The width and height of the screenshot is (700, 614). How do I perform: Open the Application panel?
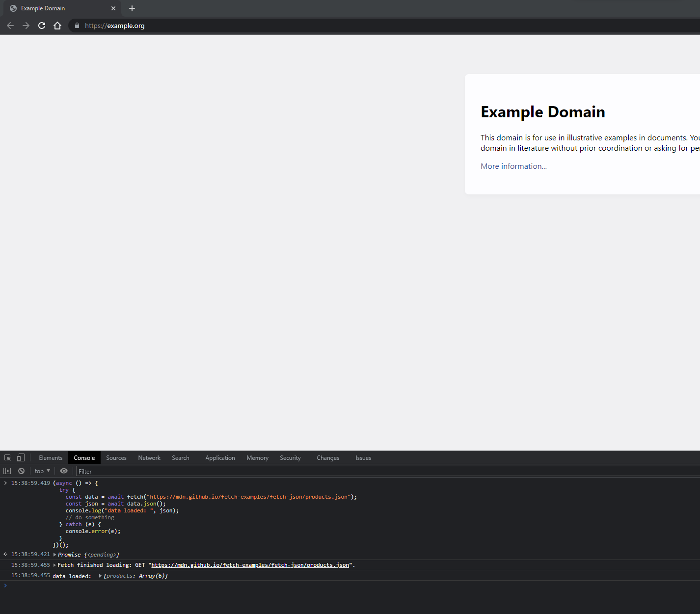[219, 457]
